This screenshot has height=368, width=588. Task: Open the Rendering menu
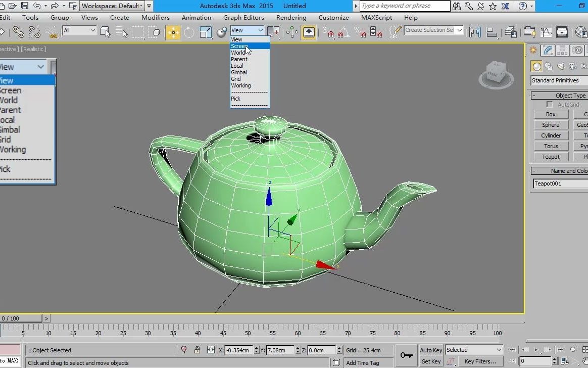(291, 17)
